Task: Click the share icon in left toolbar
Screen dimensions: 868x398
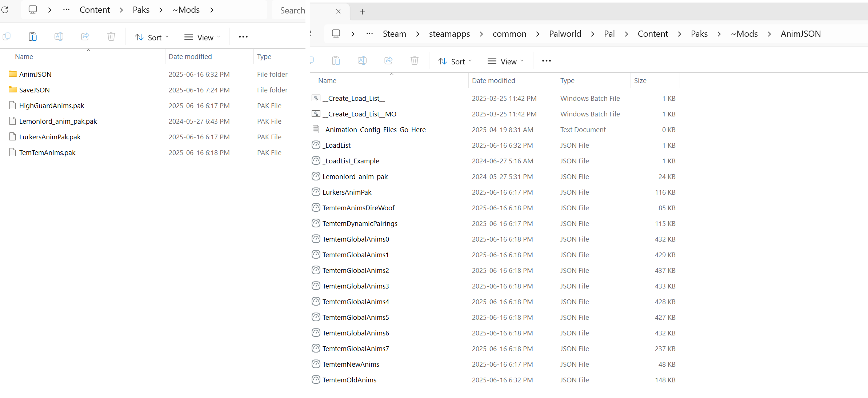Action: pyautogui.click(x=85, y=36)
